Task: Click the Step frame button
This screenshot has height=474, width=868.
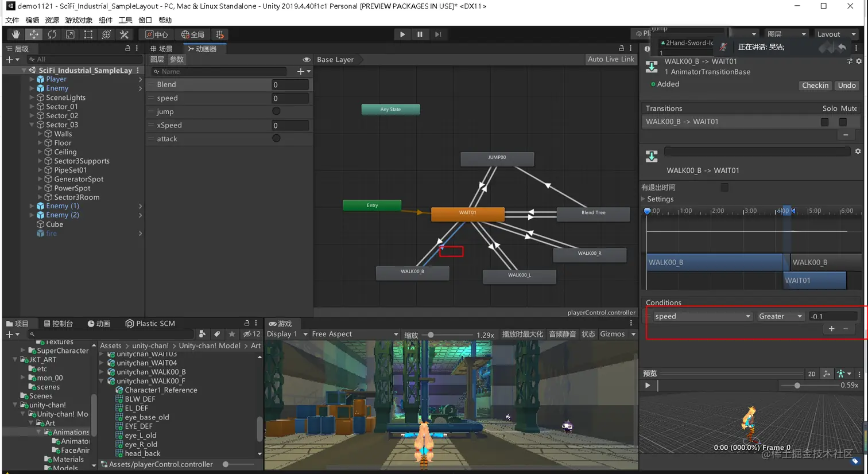Action: [438, 34]
